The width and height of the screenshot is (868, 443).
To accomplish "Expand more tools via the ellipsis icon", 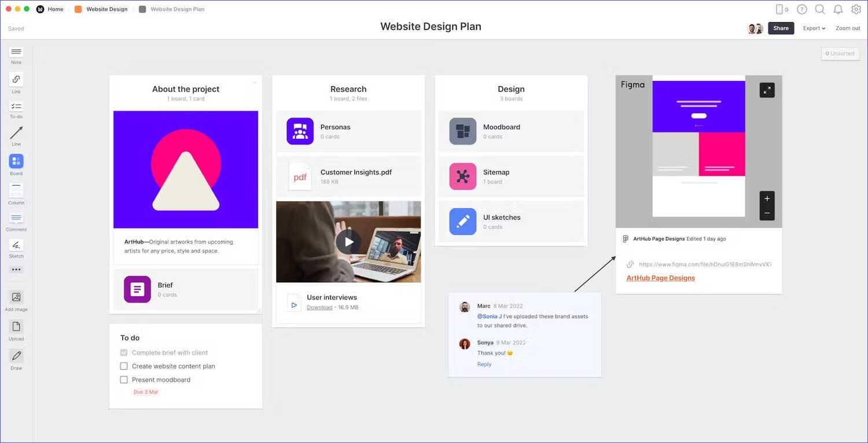I will point(16,269).
